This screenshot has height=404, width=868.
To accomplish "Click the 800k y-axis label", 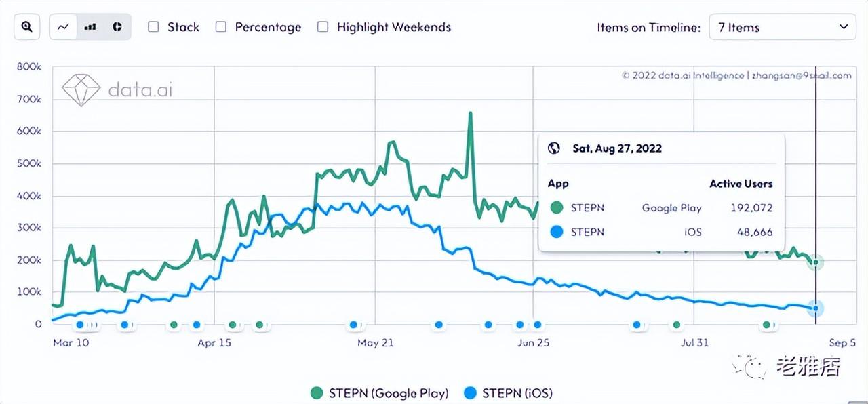I will click(x=29, y=66).
